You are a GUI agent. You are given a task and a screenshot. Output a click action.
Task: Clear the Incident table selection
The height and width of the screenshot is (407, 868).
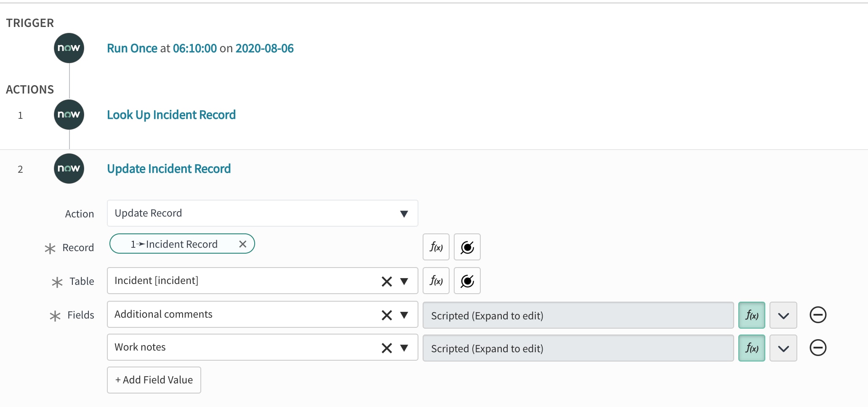[x=386, y=281]
